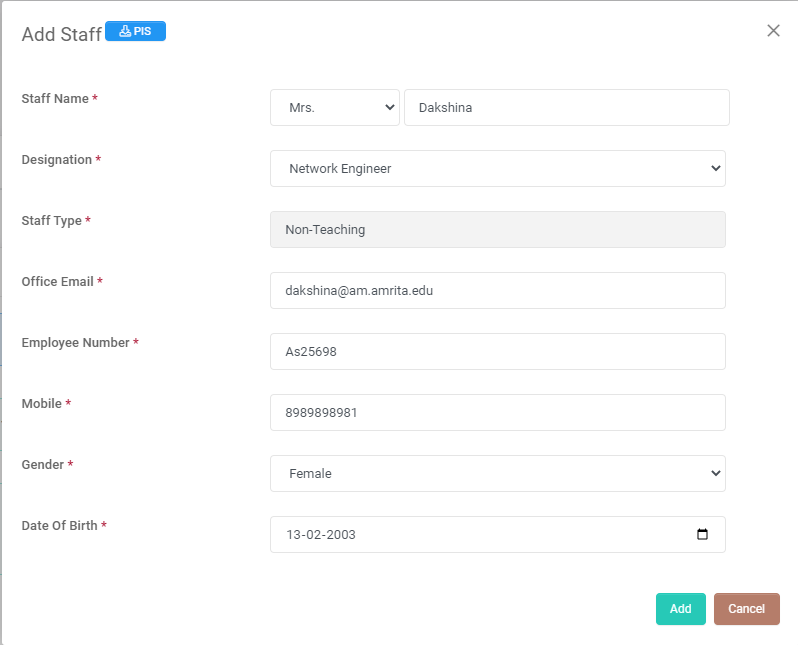Click the staff name field containing Dakshina
Viewport: 798px width, 645px height.
coord(566,108)
